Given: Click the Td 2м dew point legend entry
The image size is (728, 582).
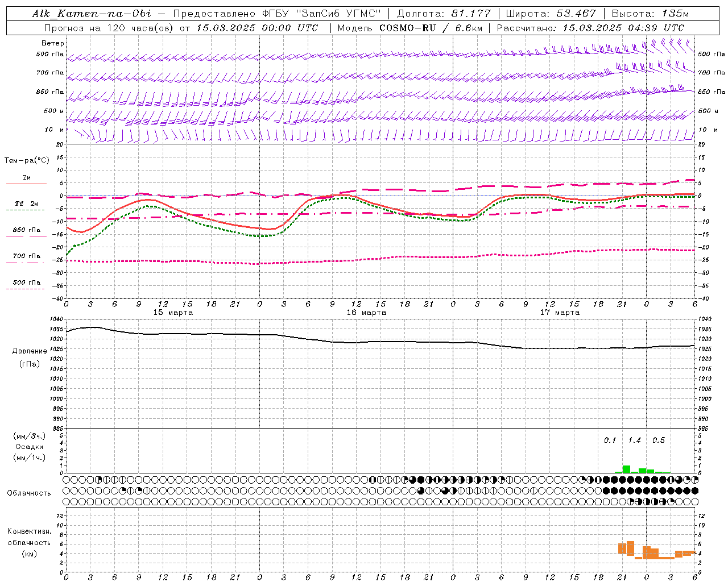Looking at the screenshot, I should tap(27, 203).
